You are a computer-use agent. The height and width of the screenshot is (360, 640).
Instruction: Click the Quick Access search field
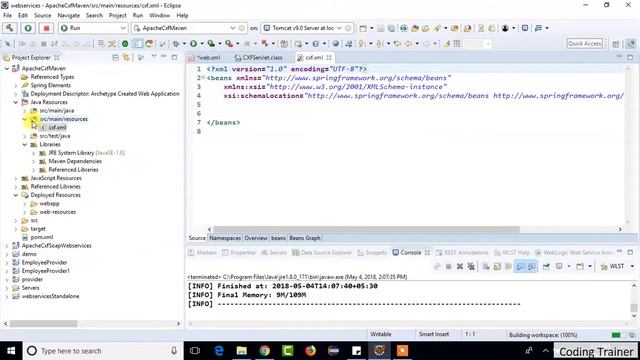pyautogui.click(x=585, y=44)
